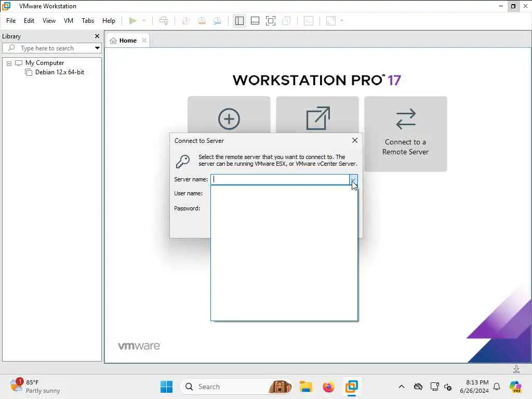Click the muted volume tray icon
Screen dimensions: 532x399
pyautogui.click(x=448, y=387)
